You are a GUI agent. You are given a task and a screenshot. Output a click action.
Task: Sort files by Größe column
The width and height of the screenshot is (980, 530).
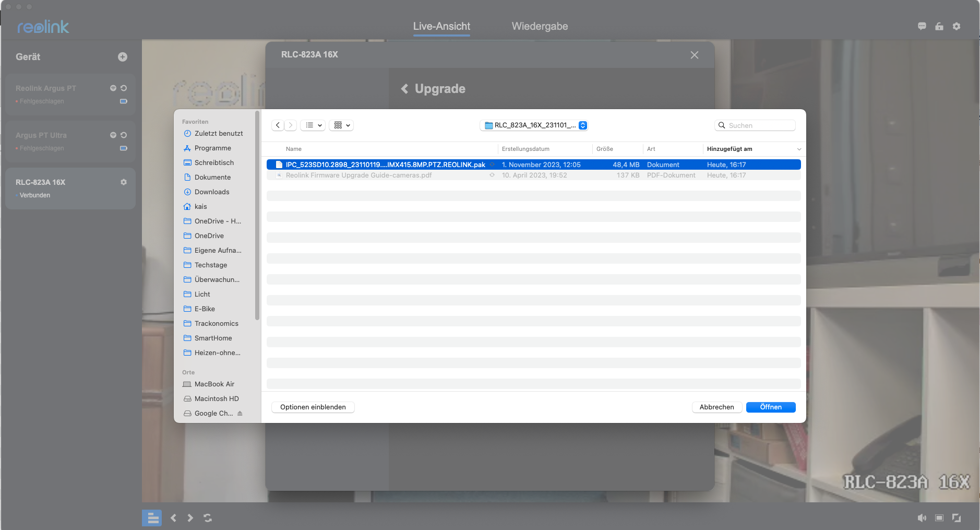tap(605, 149)
